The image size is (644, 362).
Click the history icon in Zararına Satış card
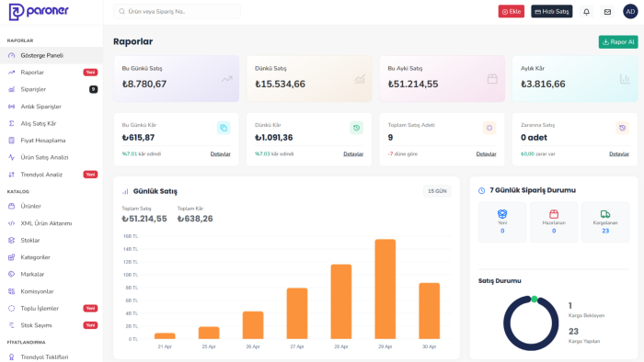coord(622,128)
